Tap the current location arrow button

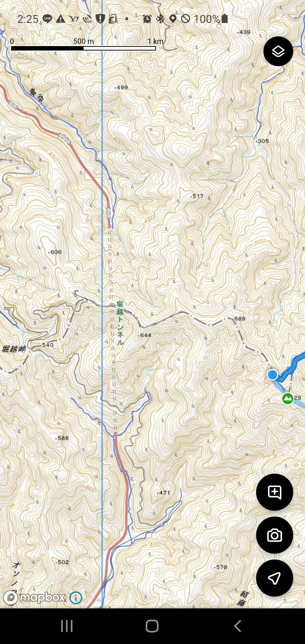(274, 578)
